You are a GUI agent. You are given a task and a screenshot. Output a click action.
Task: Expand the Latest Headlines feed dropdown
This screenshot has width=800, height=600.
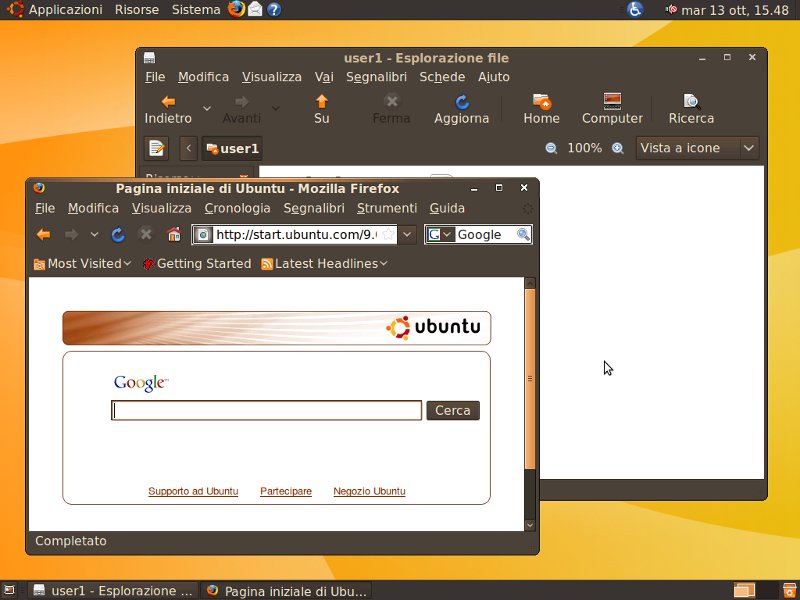tap(324, 264)
